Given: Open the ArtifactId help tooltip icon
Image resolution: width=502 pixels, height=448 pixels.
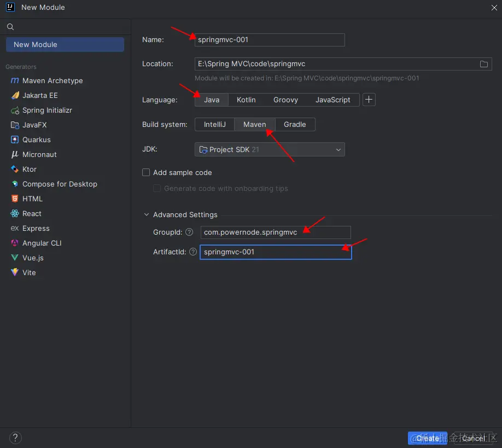Looking at the screenshot, I should tap(192, 252).
